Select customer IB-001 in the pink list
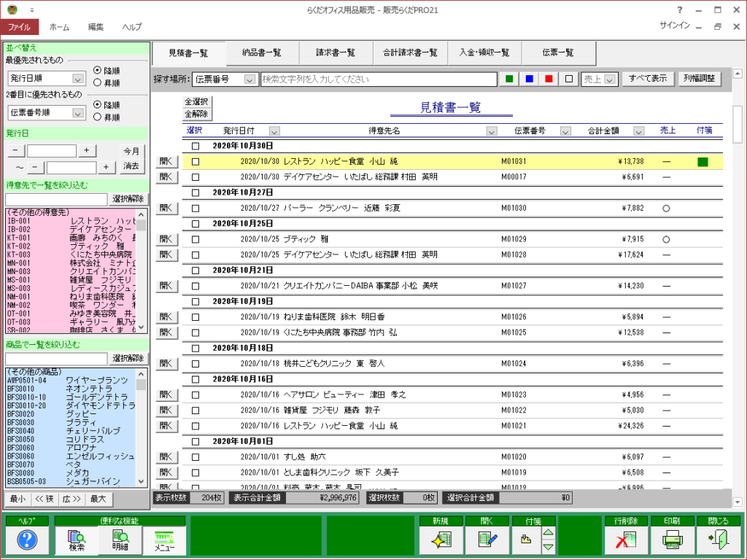Image resolution: width=747 pixels, height=560 pixels. tap(71, 221)
